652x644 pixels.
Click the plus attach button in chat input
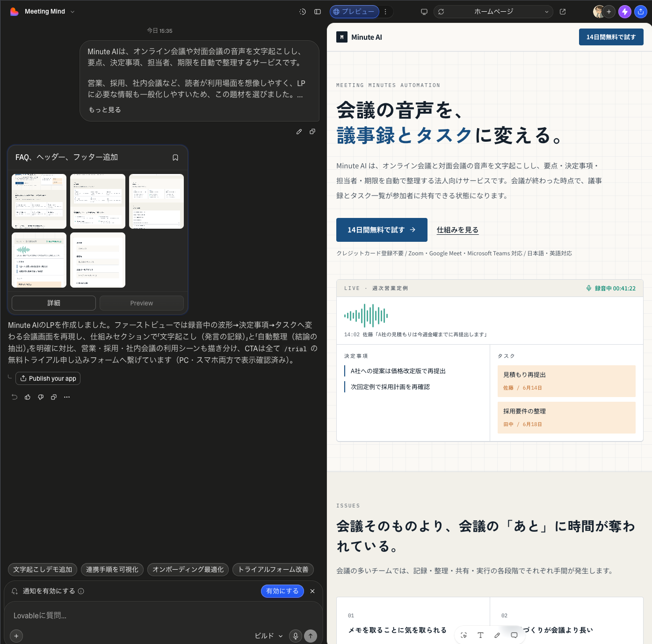[16, 636]
